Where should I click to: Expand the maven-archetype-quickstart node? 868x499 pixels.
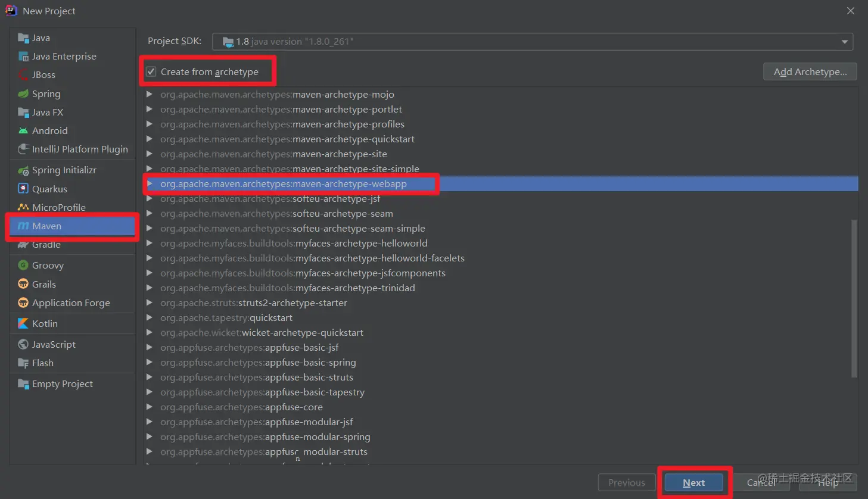coord(150,139)
